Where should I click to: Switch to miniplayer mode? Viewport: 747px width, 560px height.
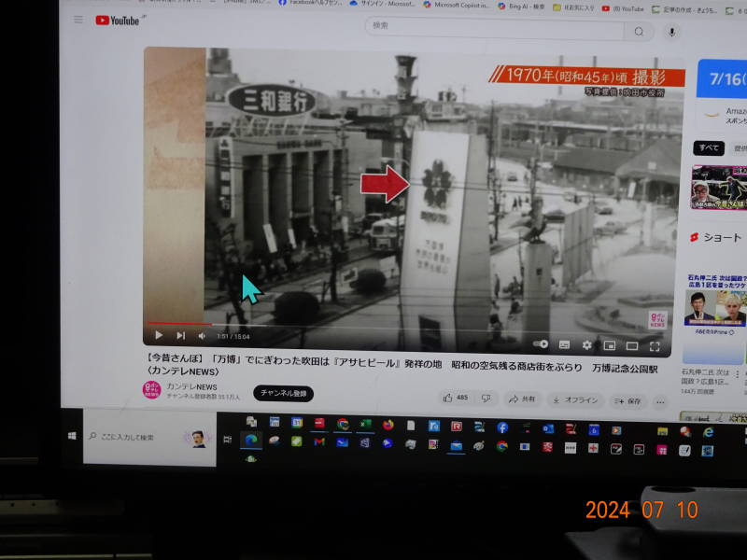(610, 345)
